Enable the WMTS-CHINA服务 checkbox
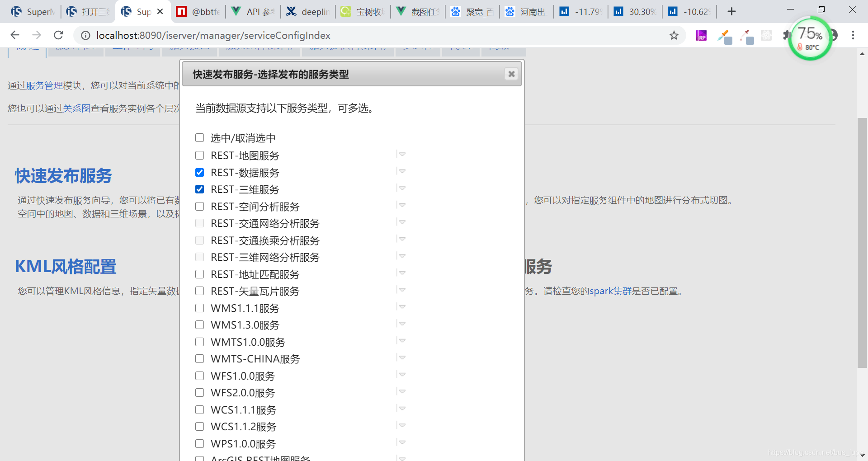 coord(199,359)
